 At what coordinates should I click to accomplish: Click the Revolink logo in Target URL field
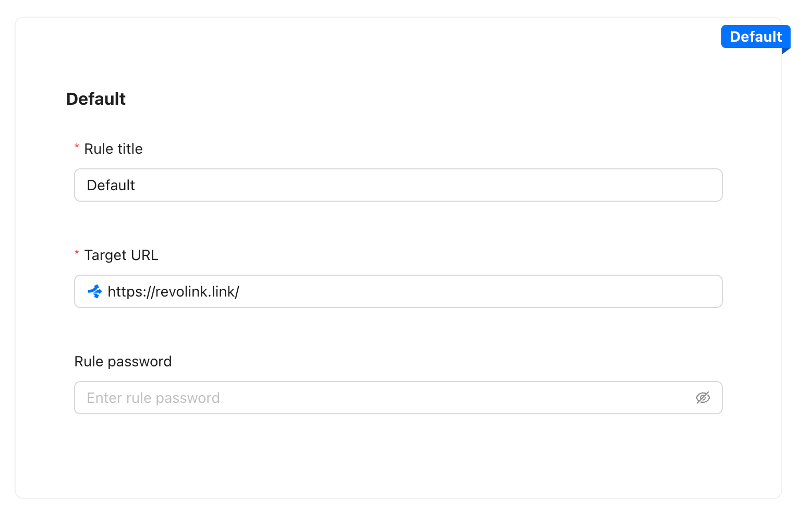[94, 291]
